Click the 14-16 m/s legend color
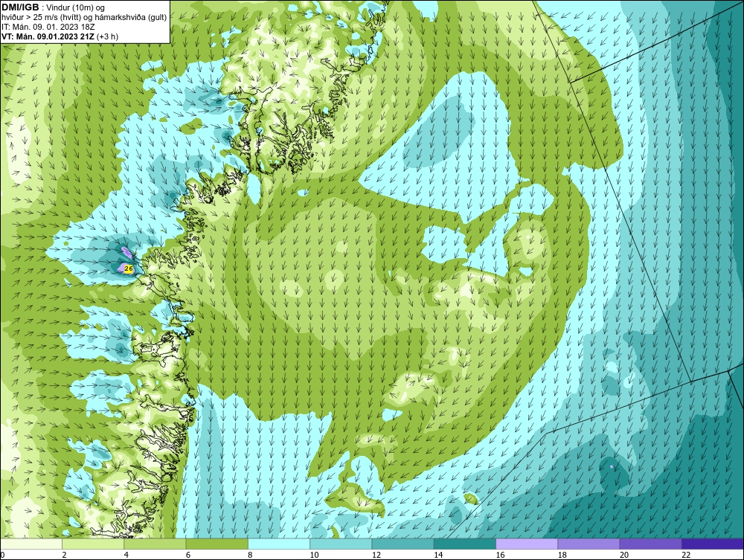Image resolution: width=744 pixels, height=560 pixels. tap(465, 544)
